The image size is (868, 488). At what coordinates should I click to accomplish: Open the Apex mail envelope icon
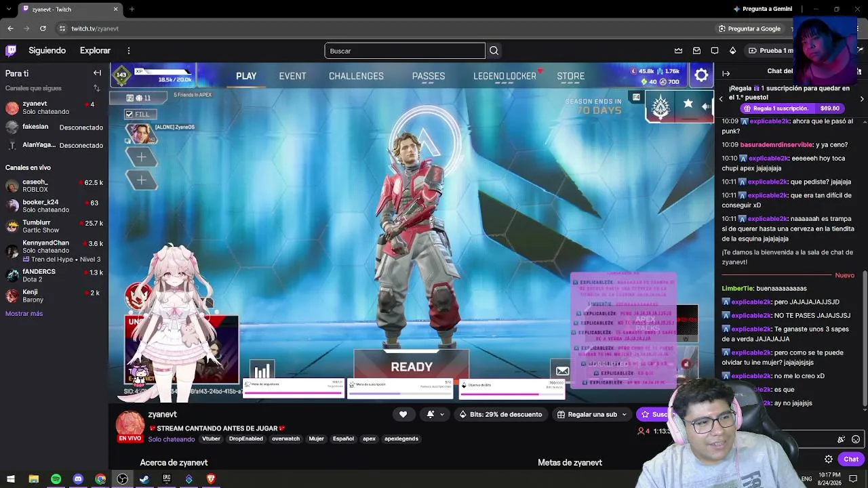562,370
